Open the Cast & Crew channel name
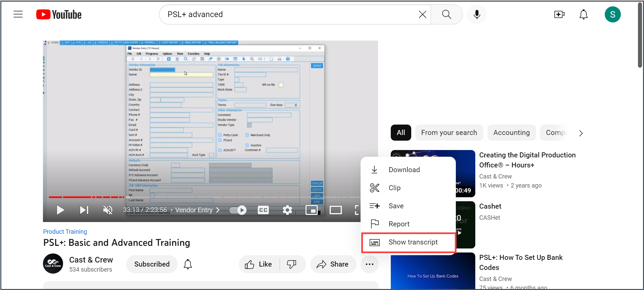The height and width of the screenshot is (290, 644). [91, 260]
